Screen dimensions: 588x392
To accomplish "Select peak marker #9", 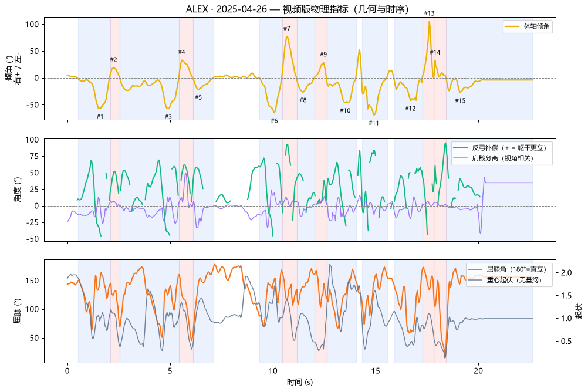I will click(x=323, y=54).
